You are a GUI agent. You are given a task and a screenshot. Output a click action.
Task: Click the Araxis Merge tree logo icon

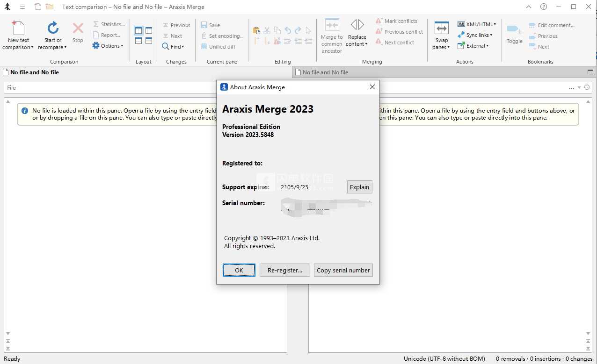point(7,7)
